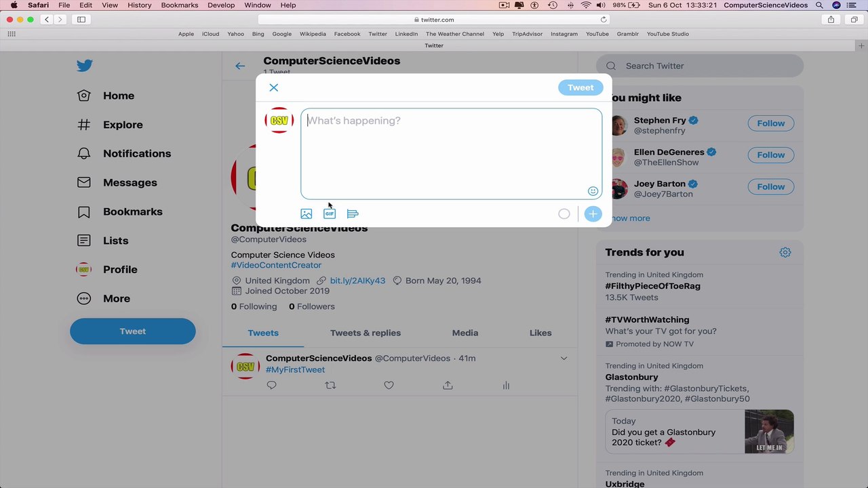Click the Safari share button

click(831, 20)
